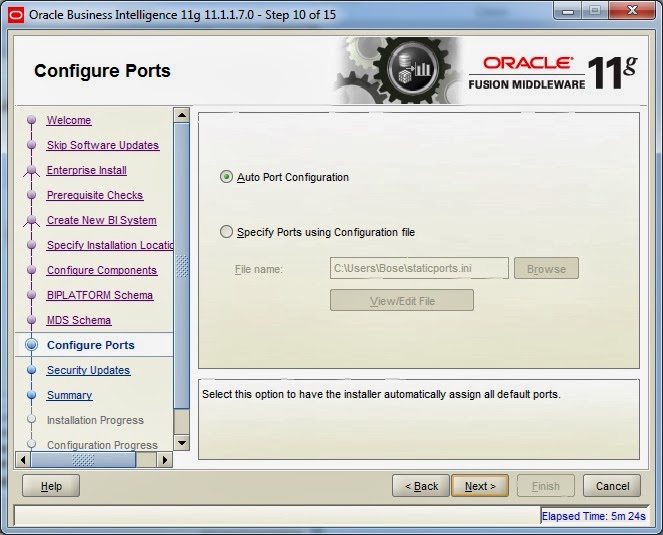Select the current Configure Ports step

(90, 345)
